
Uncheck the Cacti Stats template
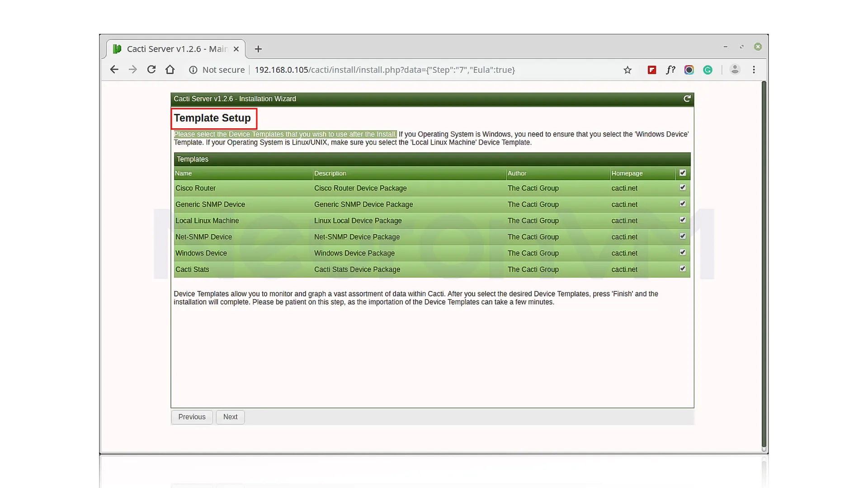click(x=683, y=269)
